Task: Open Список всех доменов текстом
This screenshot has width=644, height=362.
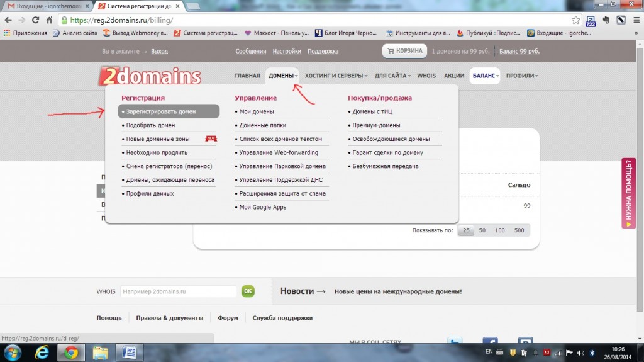Action: (280, 139)
